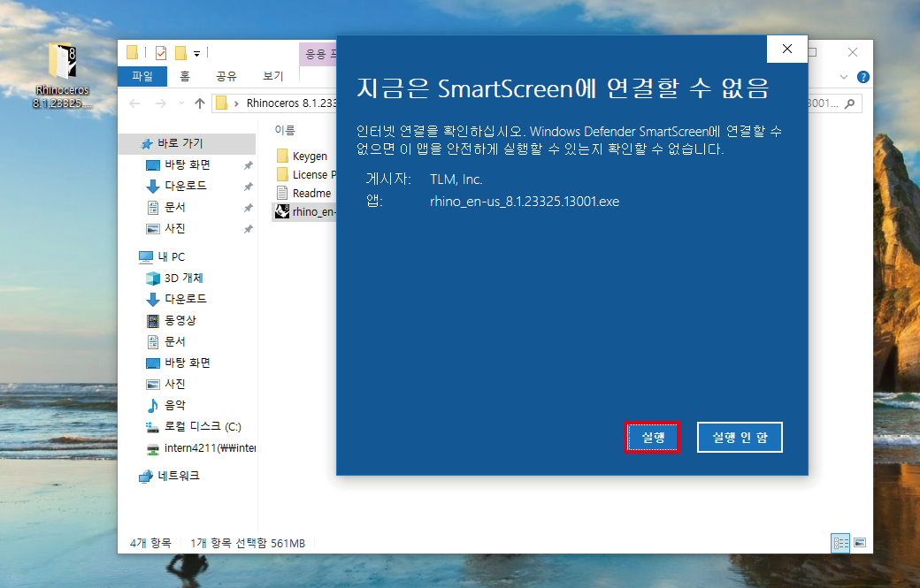Expand the ribbon with the chevron
This screenshot has height=588, width=920.
pyautogui.click(x=844, y=77)
